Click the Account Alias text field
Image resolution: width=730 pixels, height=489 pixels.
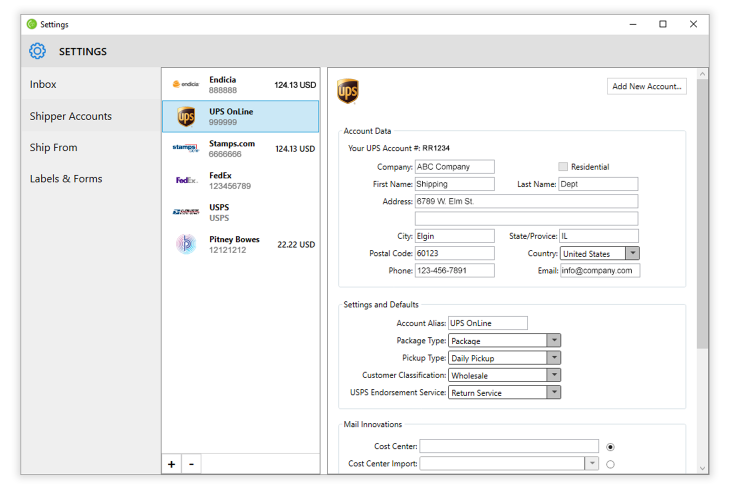pyautogui.click(x=487, y=323)
